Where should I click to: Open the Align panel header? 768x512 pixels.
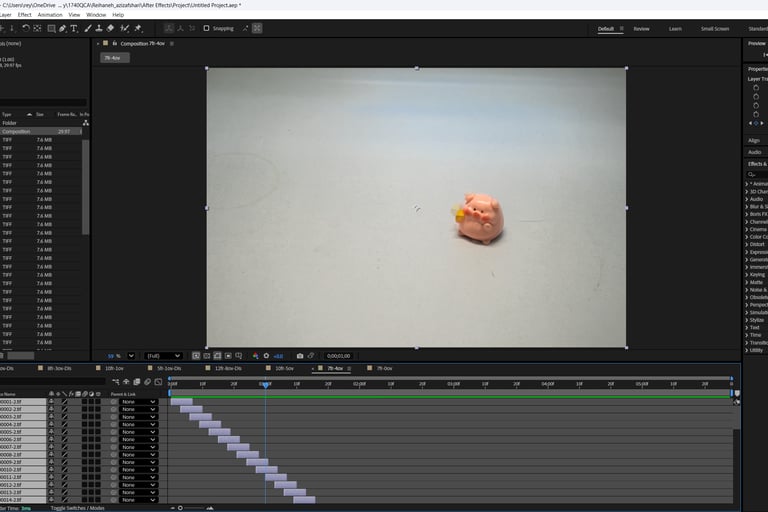click(x=756, y=140)
